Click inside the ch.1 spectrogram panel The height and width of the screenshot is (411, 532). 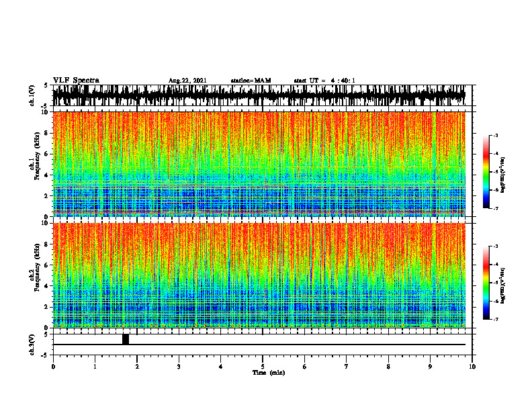point(259,164)
